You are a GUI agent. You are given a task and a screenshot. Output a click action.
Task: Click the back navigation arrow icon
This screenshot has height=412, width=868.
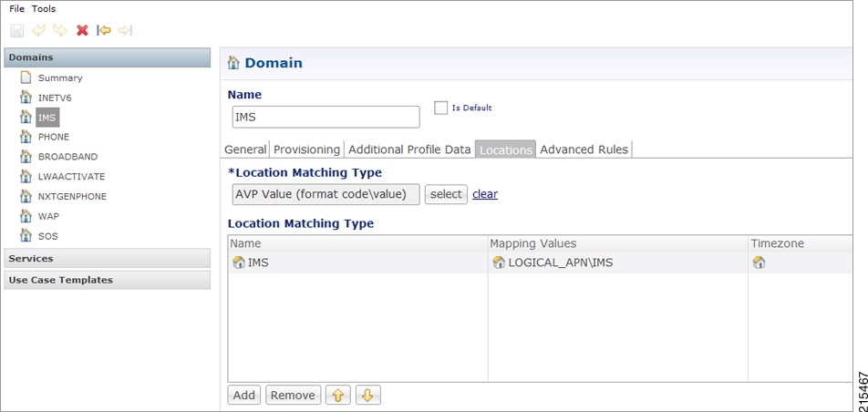[104, 30]
